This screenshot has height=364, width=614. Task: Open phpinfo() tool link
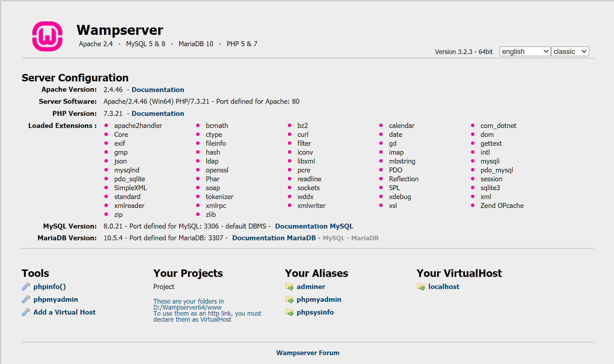49,287
